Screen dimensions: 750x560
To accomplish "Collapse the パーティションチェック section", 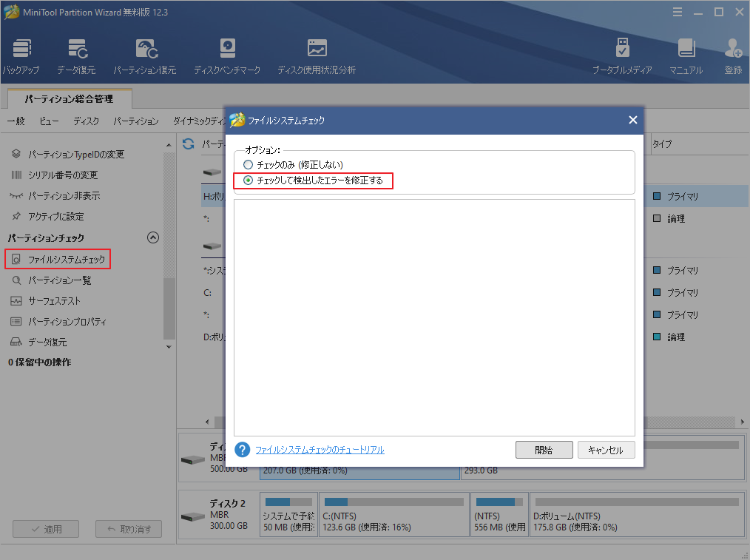I will point(153,237).
